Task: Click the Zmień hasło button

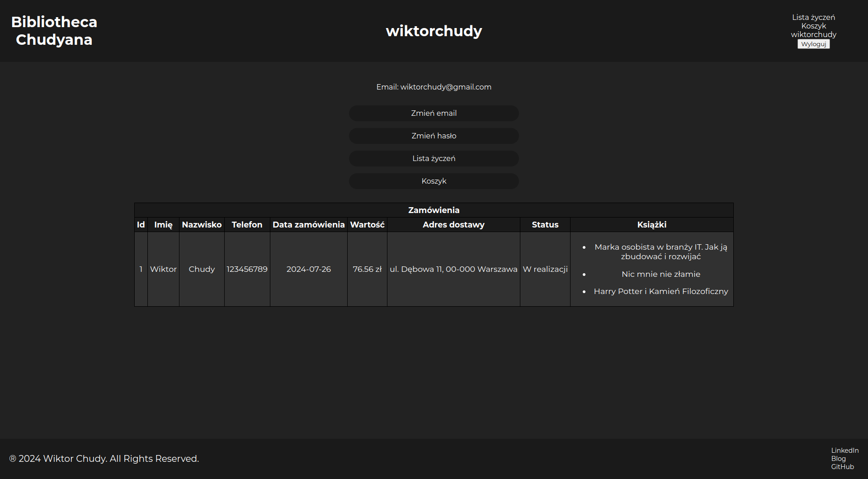Action: (x=434, y=136)
